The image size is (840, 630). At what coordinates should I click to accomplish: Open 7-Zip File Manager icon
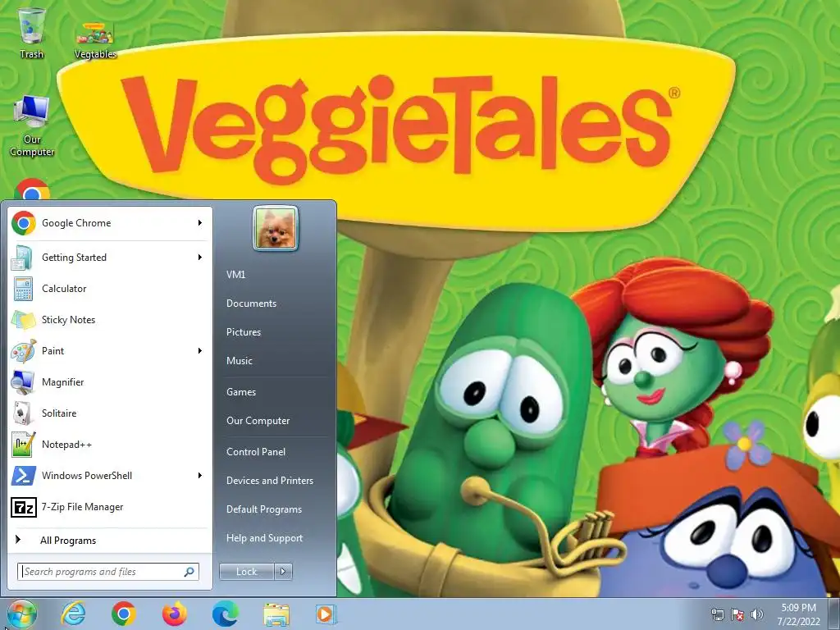coord(24,507)
